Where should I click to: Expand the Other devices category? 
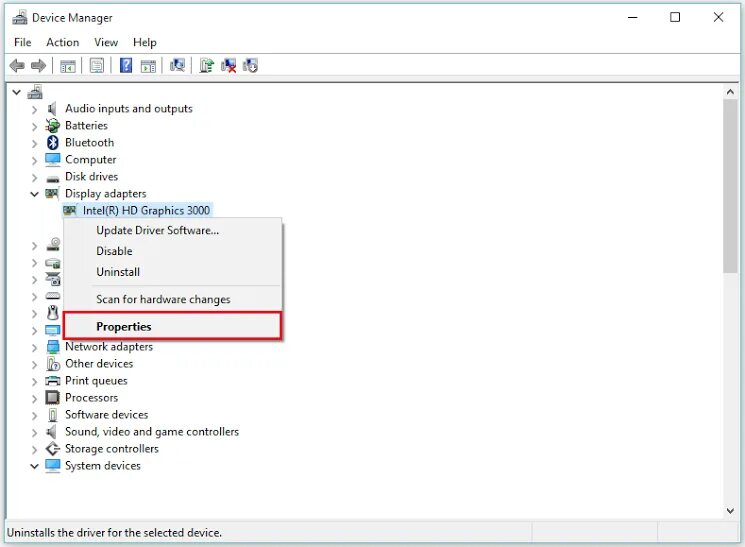click(34, 365)
